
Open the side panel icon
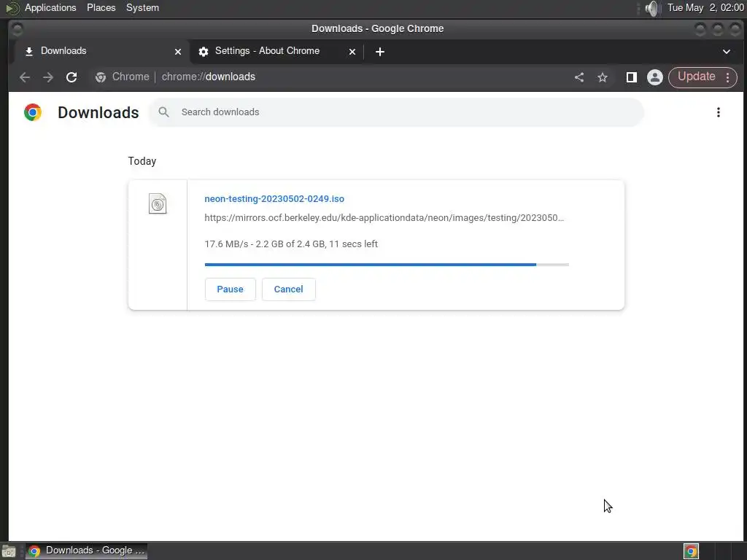click(x=631, y=77)
